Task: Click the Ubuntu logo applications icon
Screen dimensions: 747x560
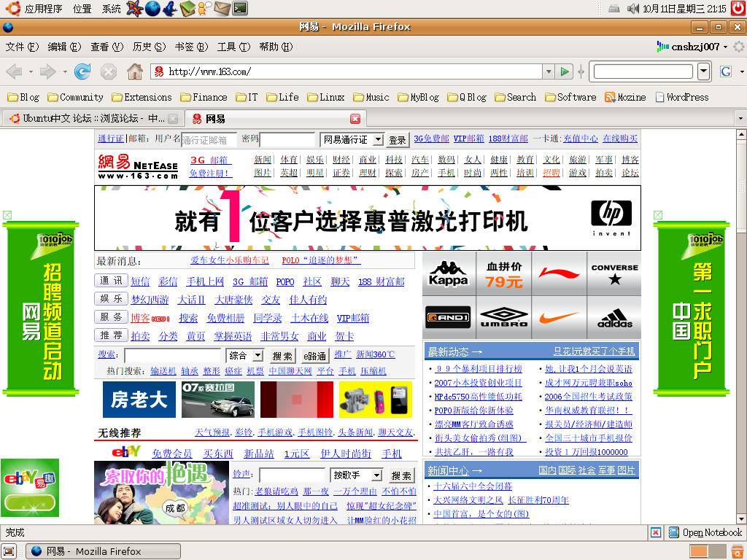Action: [12, 8]
